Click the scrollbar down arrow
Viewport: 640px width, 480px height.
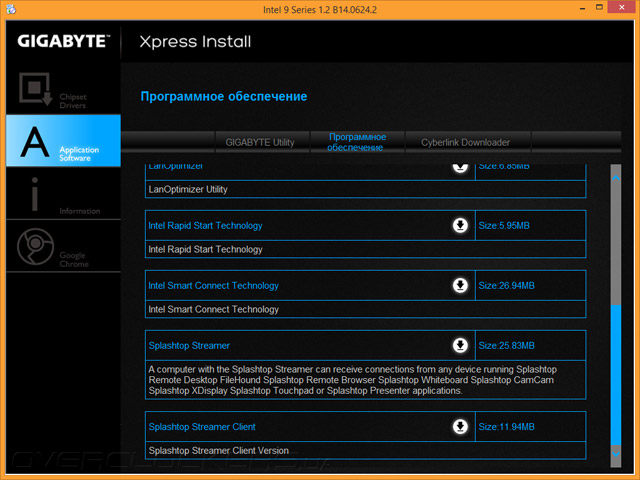tap(616, 453)
